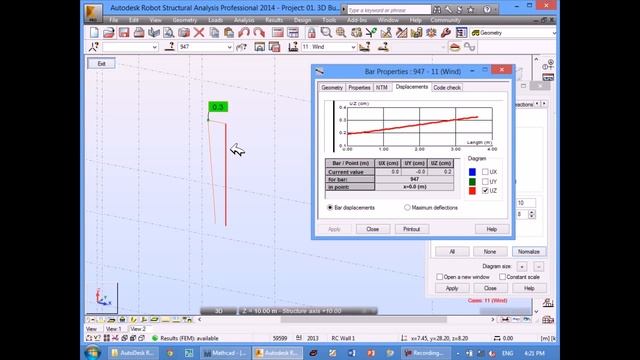Click the spinner arrows beside value 8
Screen dimensions: 640x360
tap(531, 214)
